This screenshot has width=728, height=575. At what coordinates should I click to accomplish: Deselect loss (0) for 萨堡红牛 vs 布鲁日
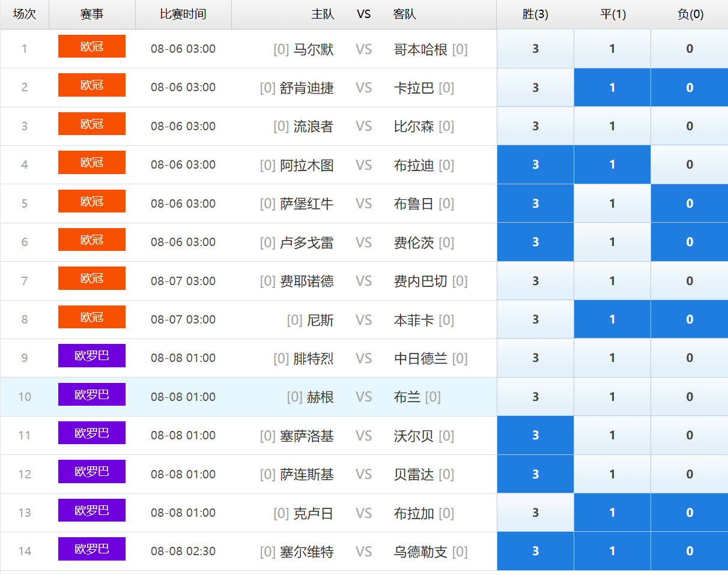click(690, 203)
